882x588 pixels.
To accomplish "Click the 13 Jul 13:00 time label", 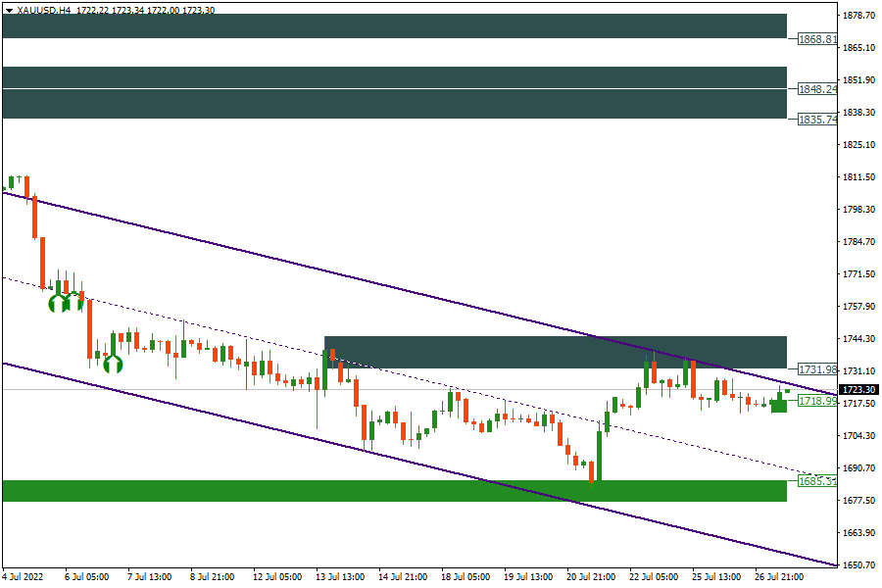I will click(338, 577).
